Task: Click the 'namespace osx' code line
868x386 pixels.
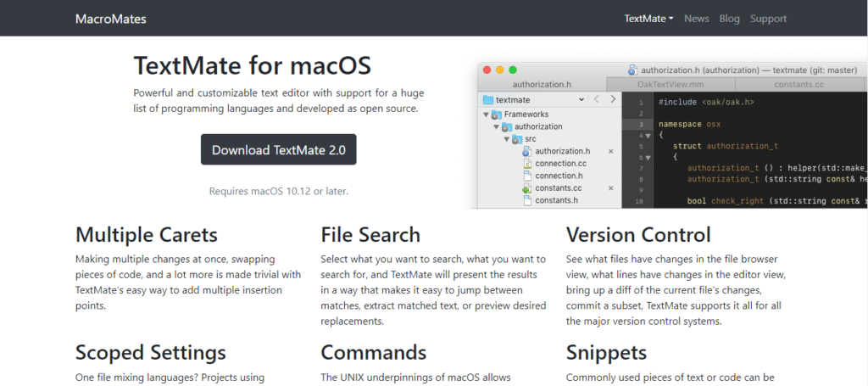Action: click(690, 125)
